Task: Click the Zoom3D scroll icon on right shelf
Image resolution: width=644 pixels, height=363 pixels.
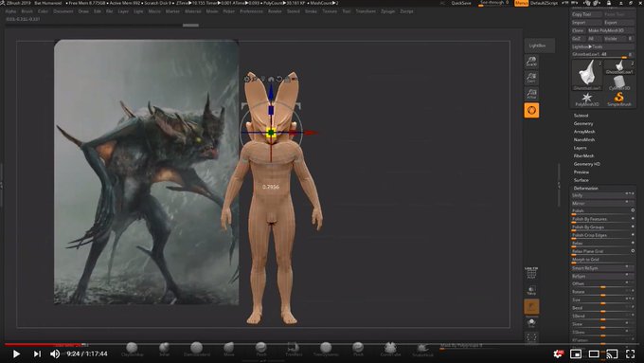Action: pyautogui.click(x=531, y=62)
